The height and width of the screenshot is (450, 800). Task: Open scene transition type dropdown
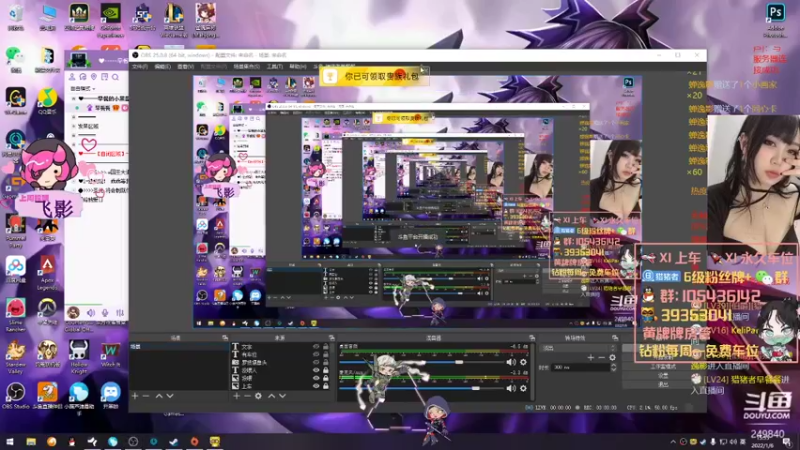tap(580, 348)
